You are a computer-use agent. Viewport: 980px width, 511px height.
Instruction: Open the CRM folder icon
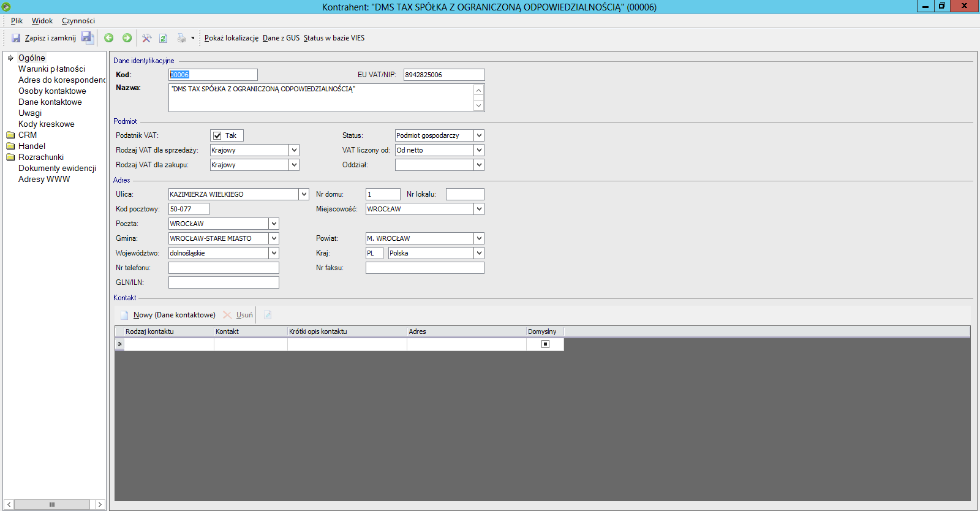click(x=10, y=135)
